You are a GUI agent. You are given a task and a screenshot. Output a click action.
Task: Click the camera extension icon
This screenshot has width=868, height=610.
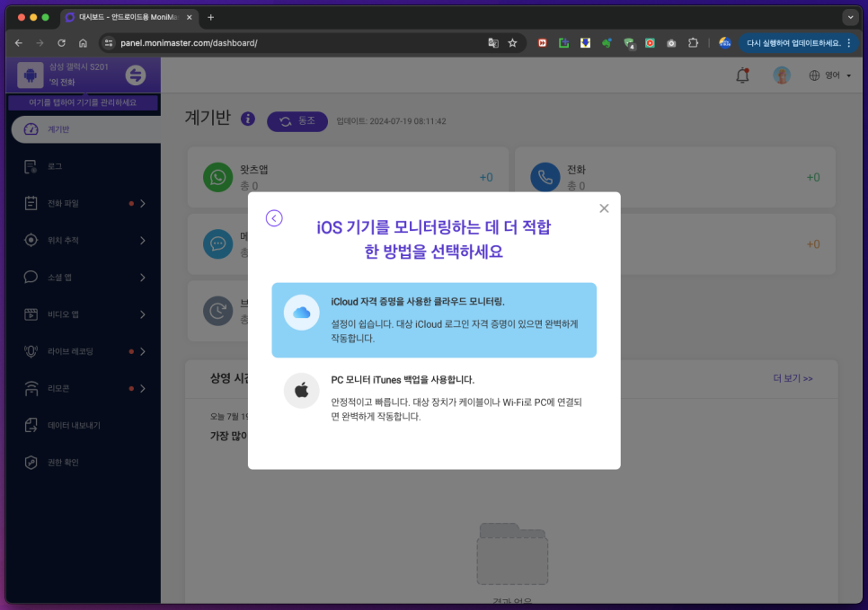(671, 43)
